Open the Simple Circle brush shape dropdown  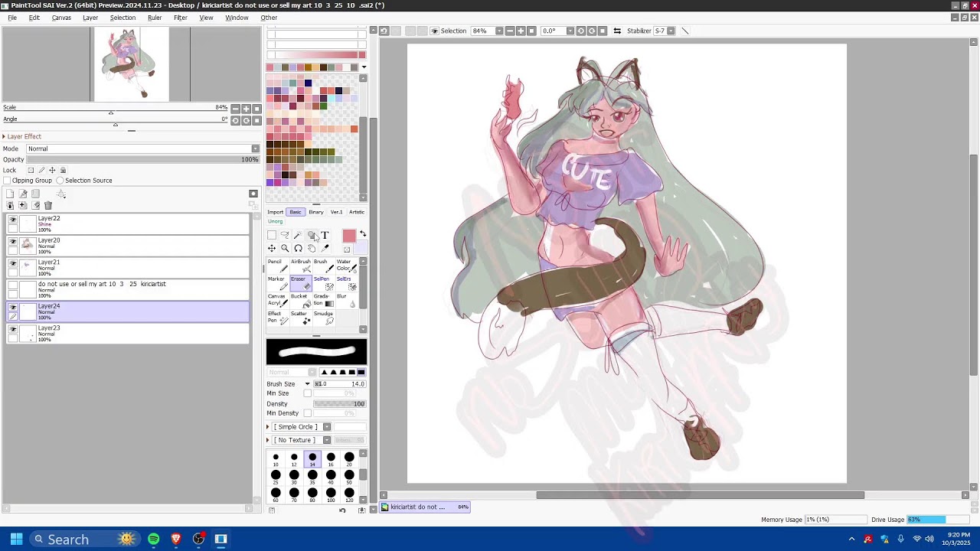click(x=327, y=427)
